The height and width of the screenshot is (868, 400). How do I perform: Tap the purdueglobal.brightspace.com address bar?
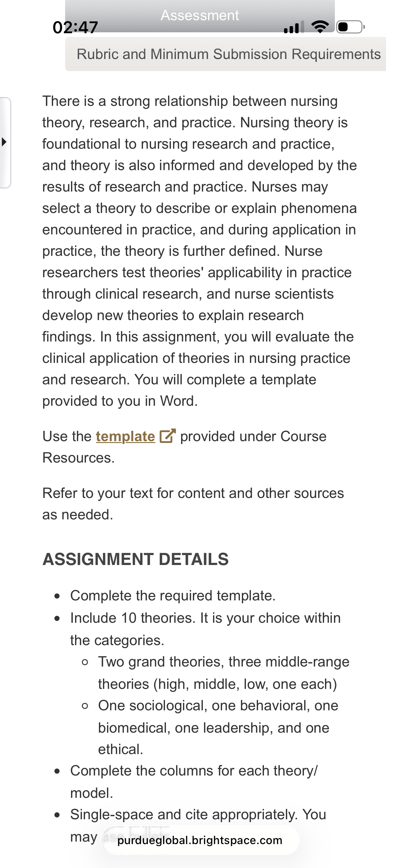point(200,840)
